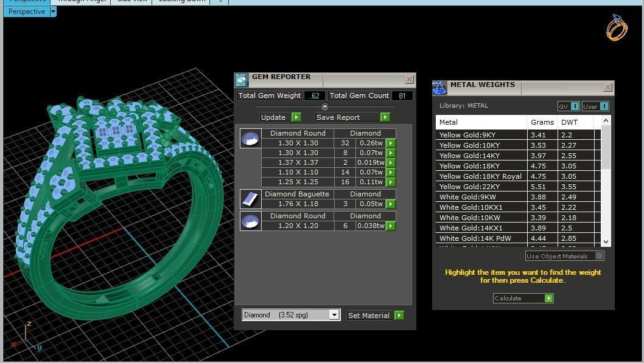Select the Yellow Gold:18KY row
The width and height of the screenshot is (644, 363).
pyautogui.click(x=519, y=166)
